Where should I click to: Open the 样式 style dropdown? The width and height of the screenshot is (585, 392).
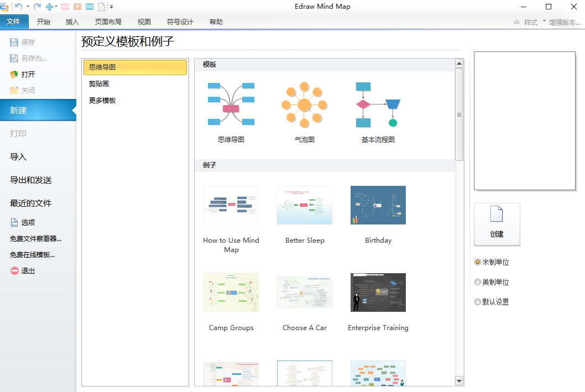point(530,22)
